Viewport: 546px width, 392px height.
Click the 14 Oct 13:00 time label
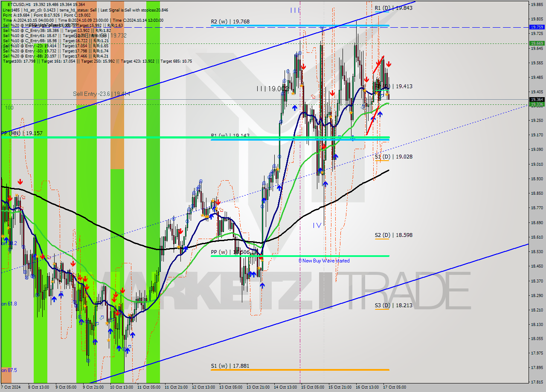pyautogui.click(x=285, y=387)
